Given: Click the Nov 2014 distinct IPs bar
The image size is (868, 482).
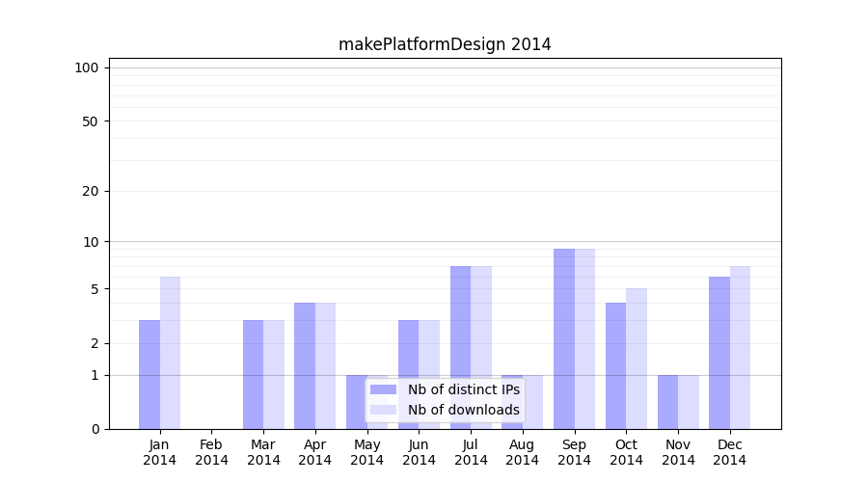Looking at the screenshot, I should (x=667, y=402).
